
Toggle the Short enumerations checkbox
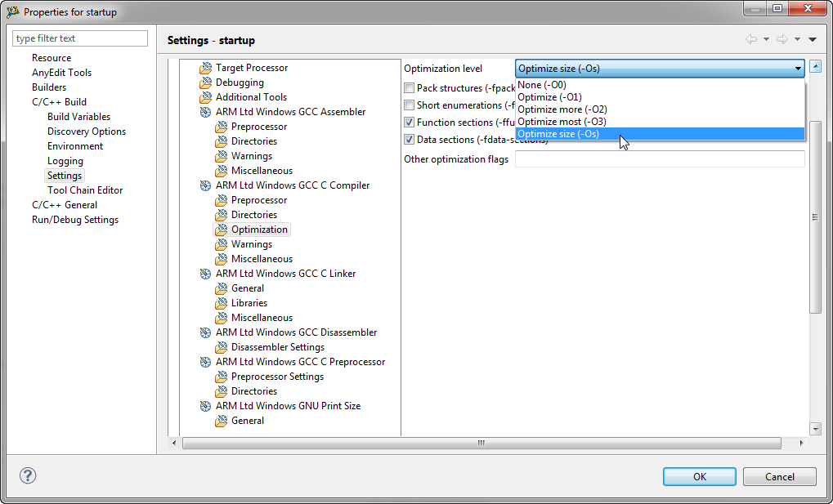410,105
